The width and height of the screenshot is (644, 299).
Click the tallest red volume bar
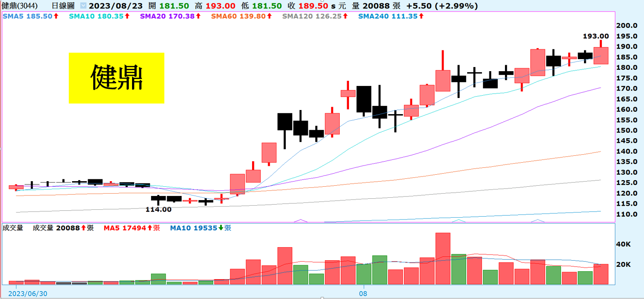pyautogui.click(x=443, y=258)
